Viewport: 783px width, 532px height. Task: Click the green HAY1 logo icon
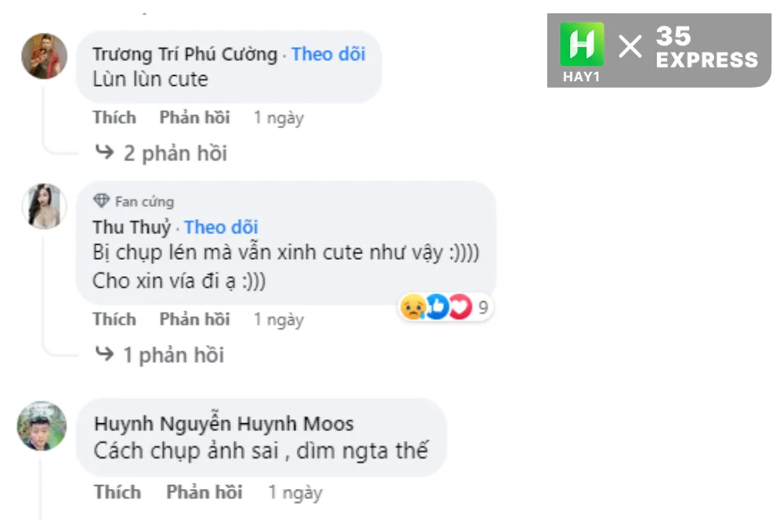582,45
